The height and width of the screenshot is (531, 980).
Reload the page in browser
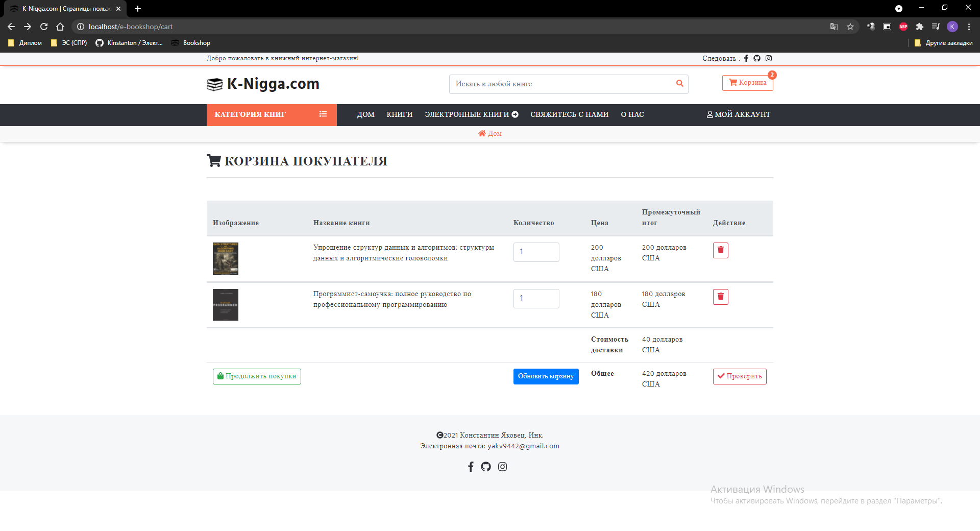[44, 27]
